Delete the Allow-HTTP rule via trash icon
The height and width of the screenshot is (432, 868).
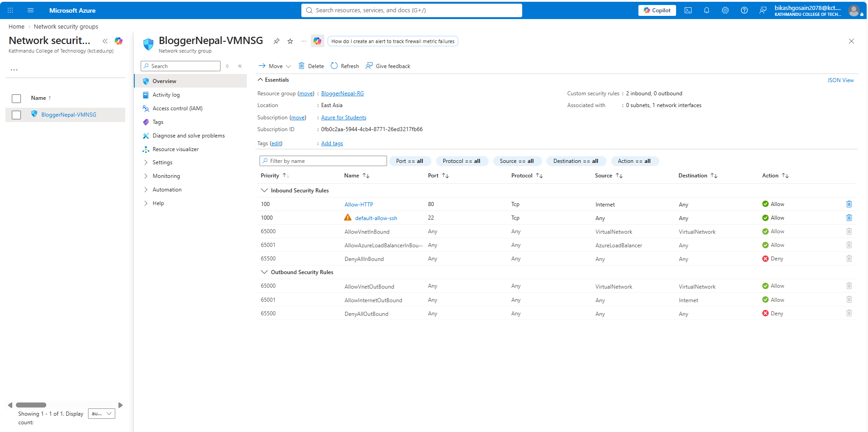click(x=849, y=204)
